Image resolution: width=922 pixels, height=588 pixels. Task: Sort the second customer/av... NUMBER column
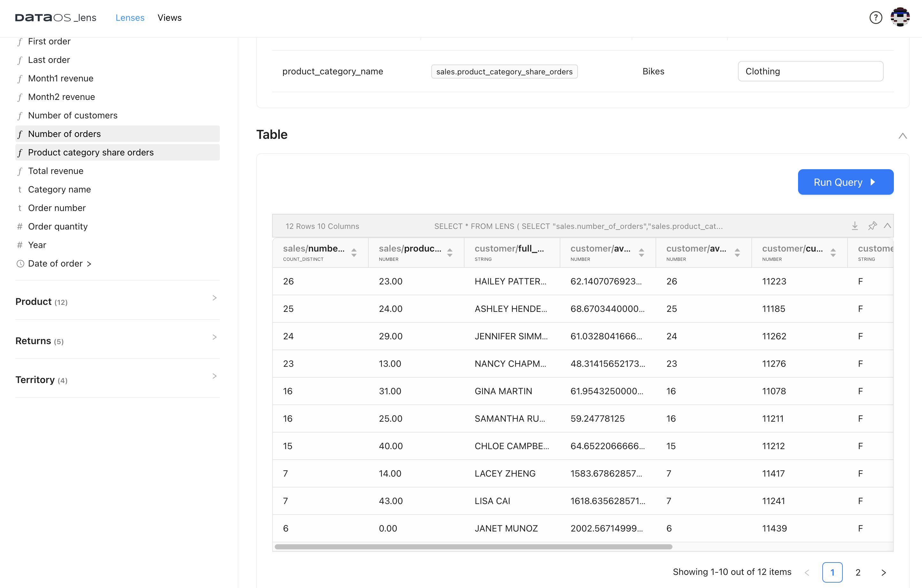point(737,253)
